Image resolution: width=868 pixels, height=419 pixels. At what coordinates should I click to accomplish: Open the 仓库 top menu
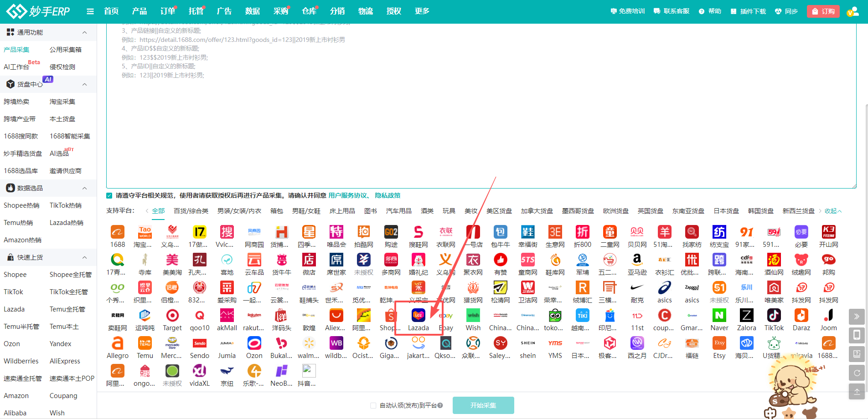(309, 11)
